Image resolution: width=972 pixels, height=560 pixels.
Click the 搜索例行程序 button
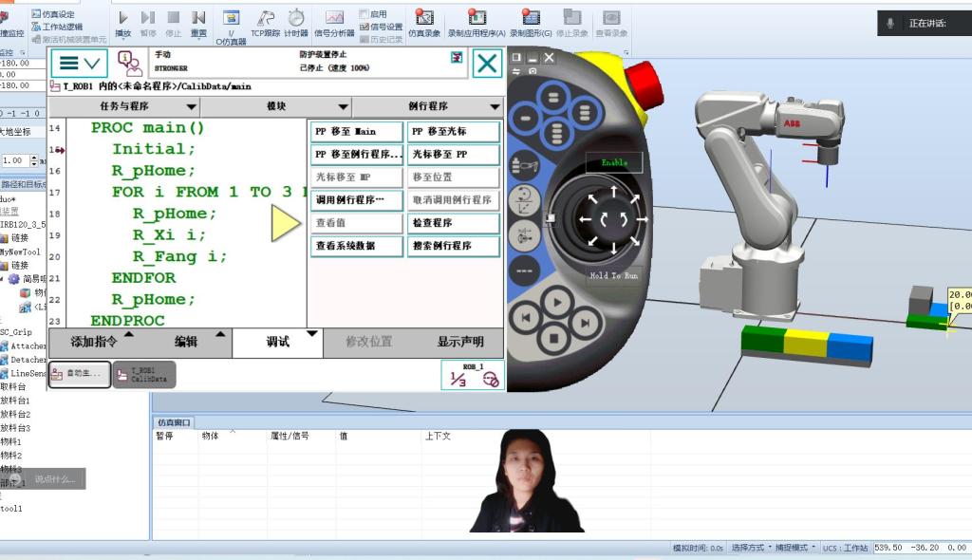click(453, 246)
